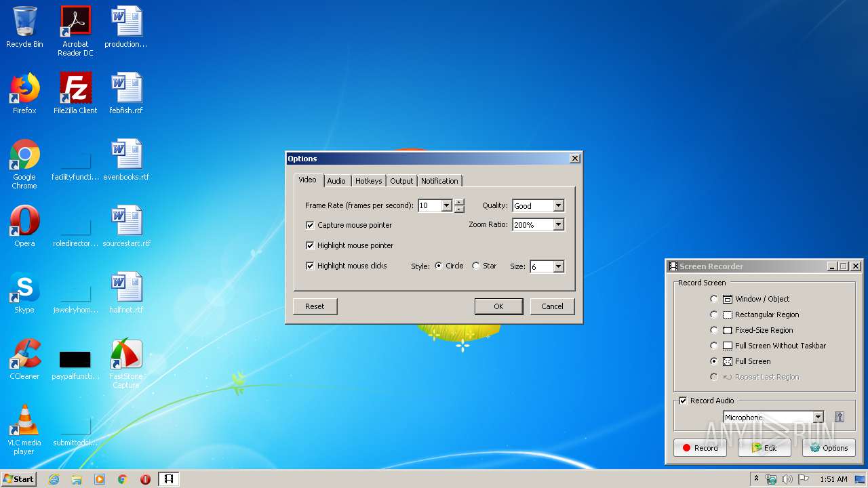The height and width of the screenshot is (488, 868).
Task: Choose Full Screen recording mode
Action: click(x=713, y=361)
